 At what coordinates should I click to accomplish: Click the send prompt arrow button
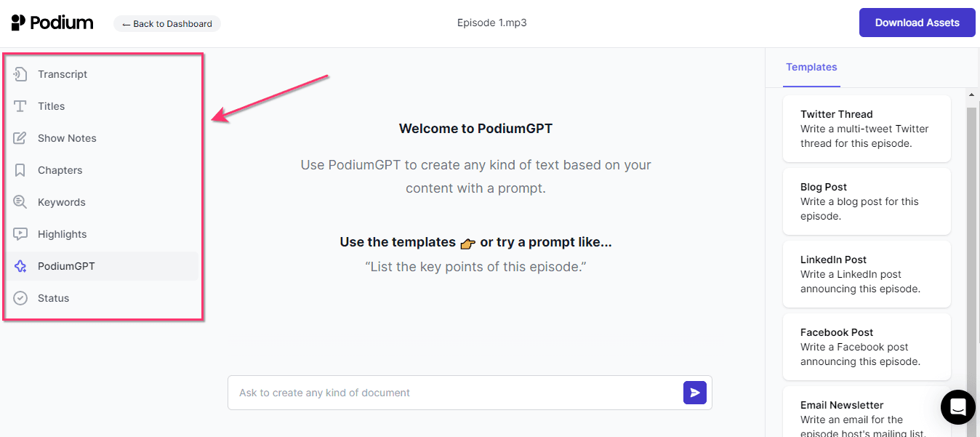pyautogui.click(x=694, y=392)
